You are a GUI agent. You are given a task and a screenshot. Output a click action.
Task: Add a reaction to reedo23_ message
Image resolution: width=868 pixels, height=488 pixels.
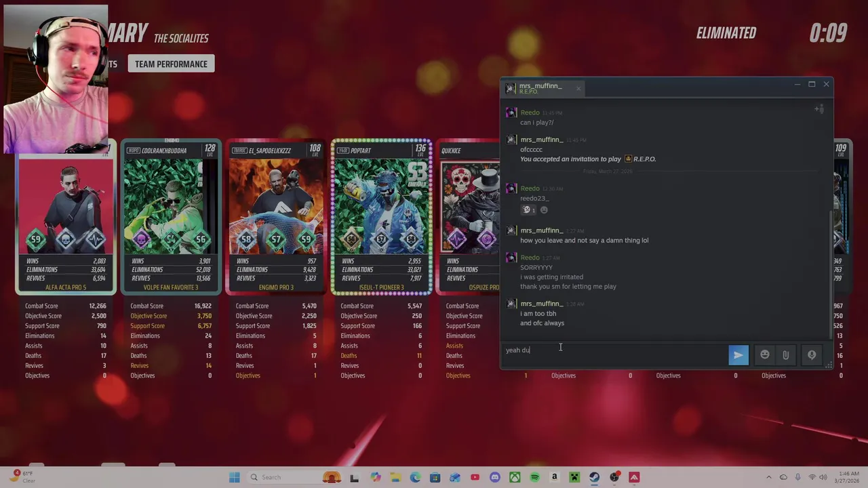tap(544, 210)
